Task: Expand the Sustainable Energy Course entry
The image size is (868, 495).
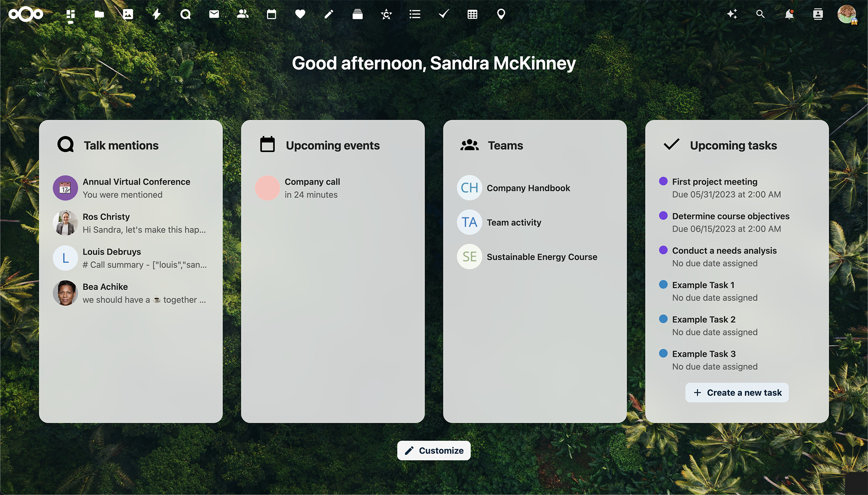Action: point(542,256)
